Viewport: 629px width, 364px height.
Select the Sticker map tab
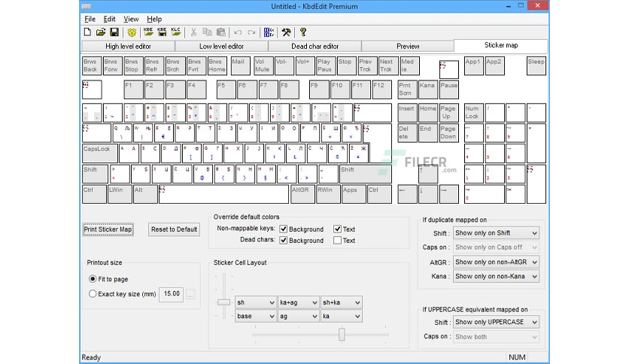coord(501,45)
